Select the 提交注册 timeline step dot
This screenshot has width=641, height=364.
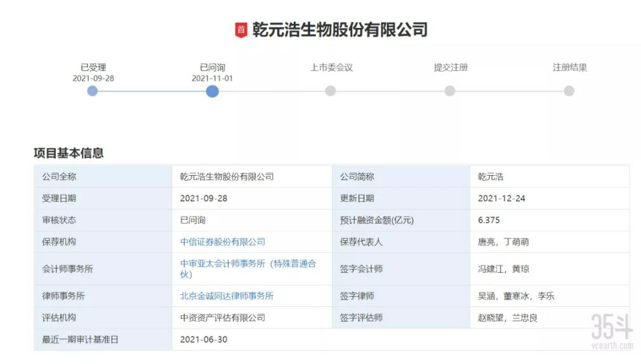[450, 91]
